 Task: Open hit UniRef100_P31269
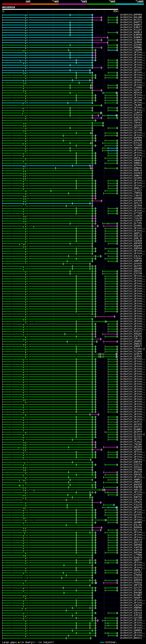(x=131, y=505)
